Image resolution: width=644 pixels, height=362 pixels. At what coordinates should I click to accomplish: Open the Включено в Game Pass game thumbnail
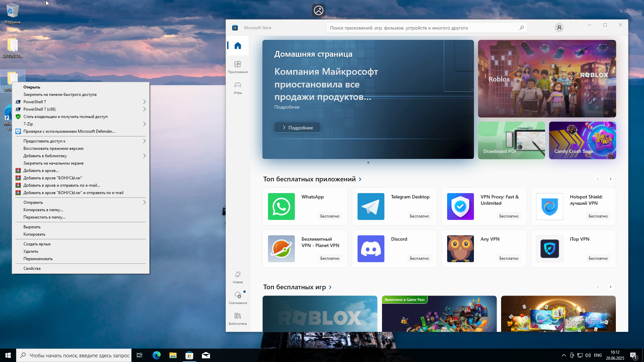coord(439,314)
